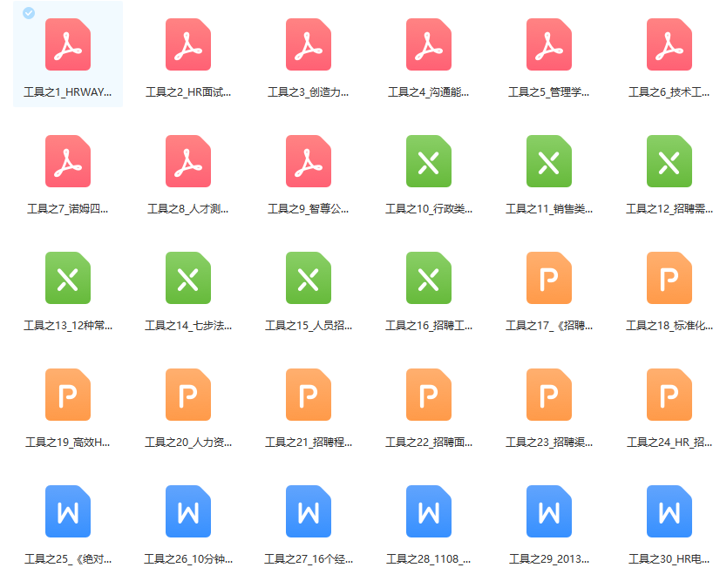Click file name 工具之14_七步法...
The image size is (720, 588).
click(188, 326)
